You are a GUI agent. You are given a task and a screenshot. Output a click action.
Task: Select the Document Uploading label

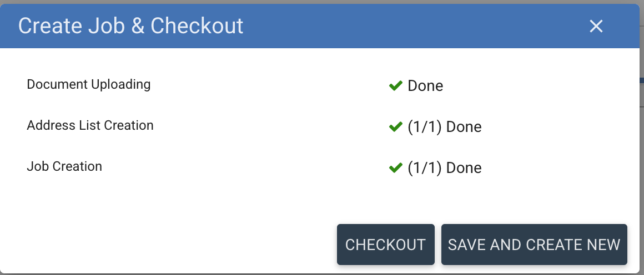click(x=89, y=84)
